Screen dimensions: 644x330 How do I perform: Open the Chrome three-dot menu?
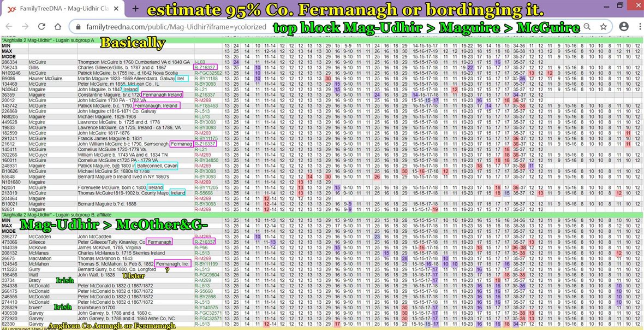634,27
